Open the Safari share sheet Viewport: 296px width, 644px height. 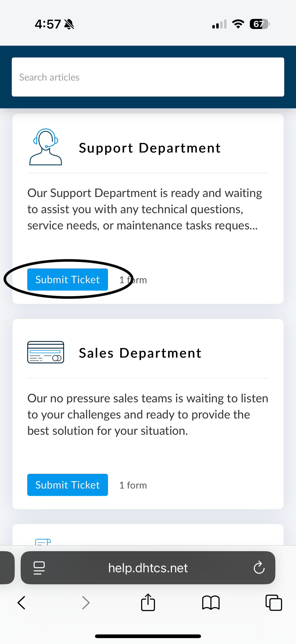pyautogui.click(x=148, y=602)
